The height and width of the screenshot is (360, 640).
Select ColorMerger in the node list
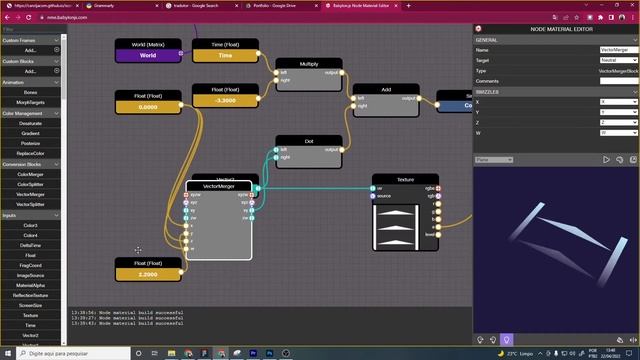coord(31,174)
